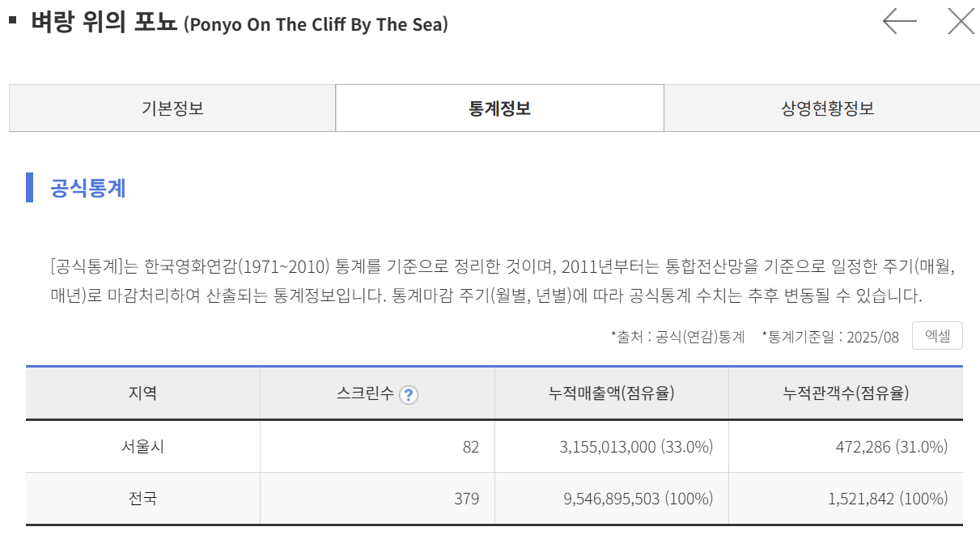Image resolution: width=980 pixels, height=544 pixels.
Task: Click the back arrow icon
Action: pyautogui.click(x=899, y=21)
